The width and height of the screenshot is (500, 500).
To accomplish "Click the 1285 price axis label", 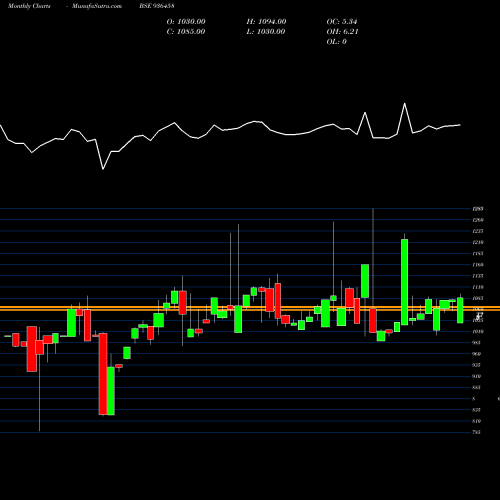I will 478,209.
